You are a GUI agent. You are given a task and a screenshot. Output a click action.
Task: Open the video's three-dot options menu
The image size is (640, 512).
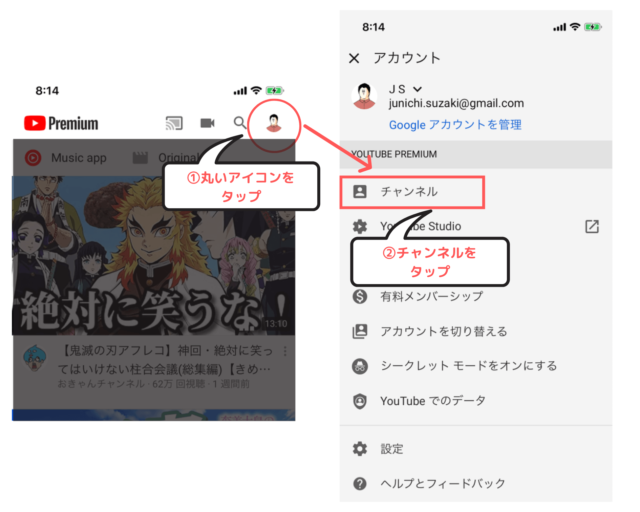pyautogui.click(x=287, y=353)
